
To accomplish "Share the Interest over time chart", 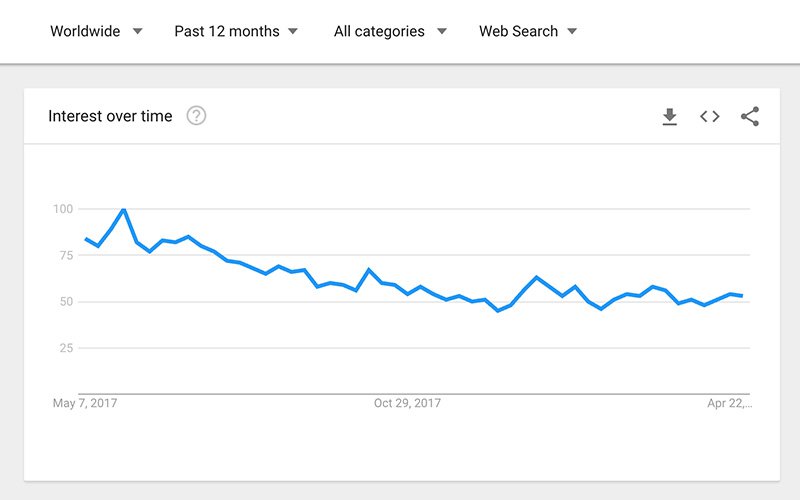I will coord(750,117).
